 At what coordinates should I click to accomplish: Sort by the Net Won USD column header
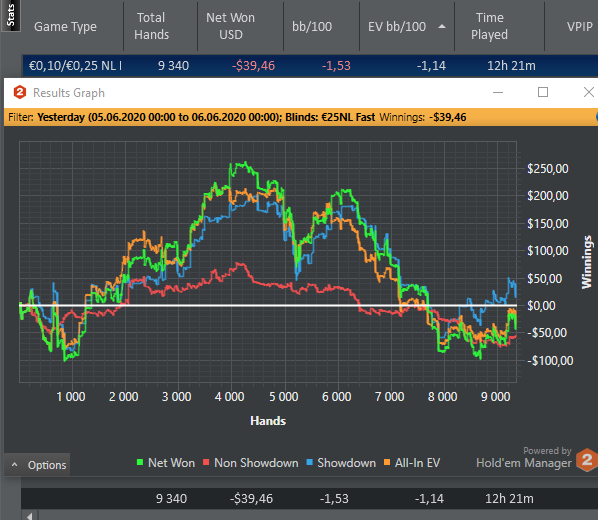click(x=230, y=26)
